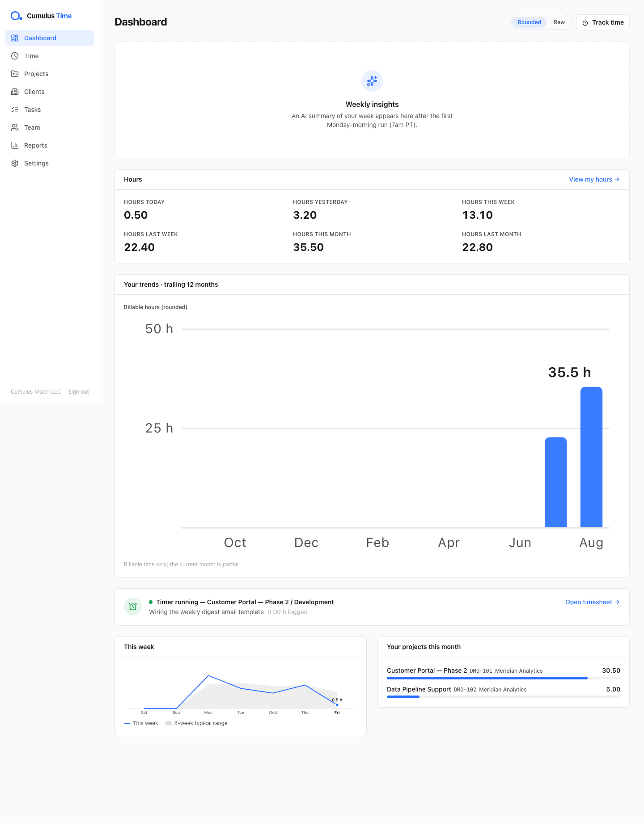
Task: Click the Clients building icon
Action: pos(15,92)
